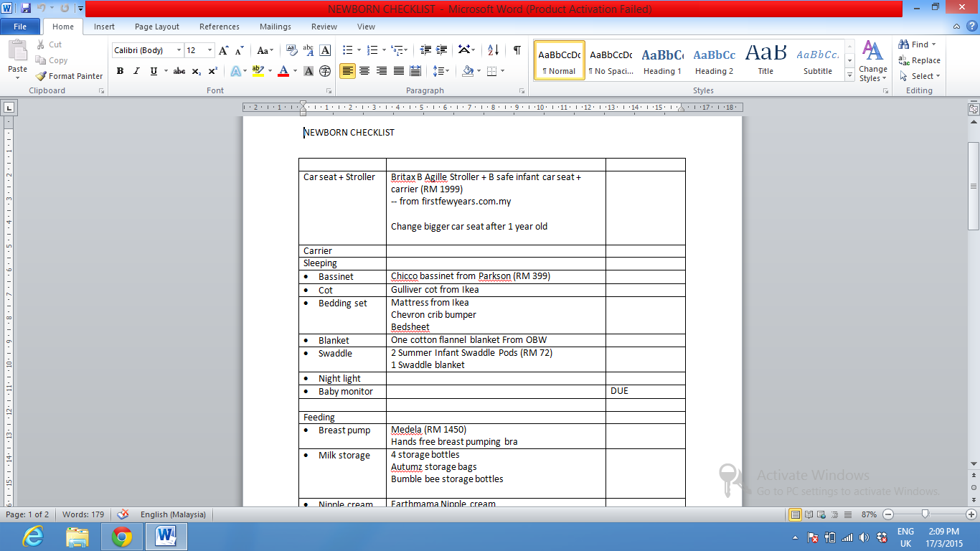Align text left
The height and width of the screenshot is (551, 980).
(x=348, y=71)
